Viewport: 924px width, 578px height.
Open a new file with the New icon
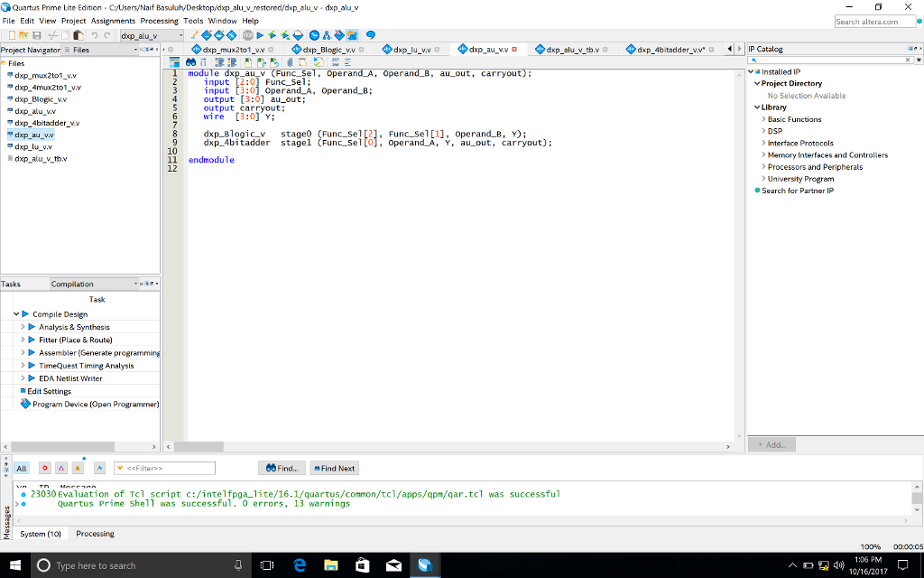click(x=14, y=34)
